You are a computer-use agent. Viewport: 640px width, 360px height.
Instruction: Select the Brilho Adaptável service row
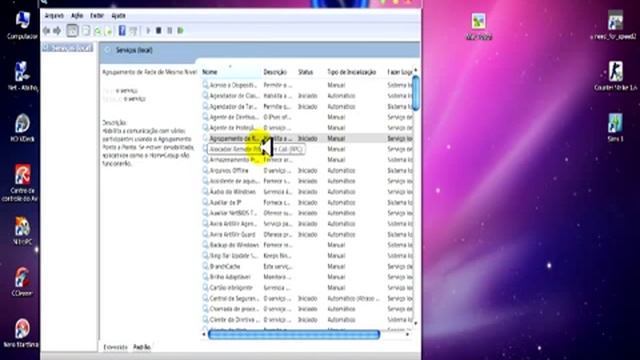(307, 277)
